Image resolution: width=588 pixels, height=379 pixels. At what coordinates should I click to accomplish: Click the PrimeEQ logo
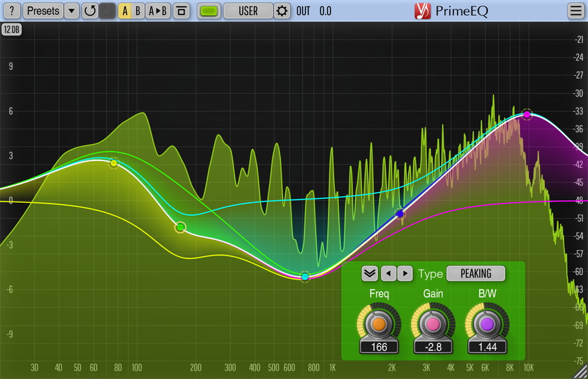point(452,11)
